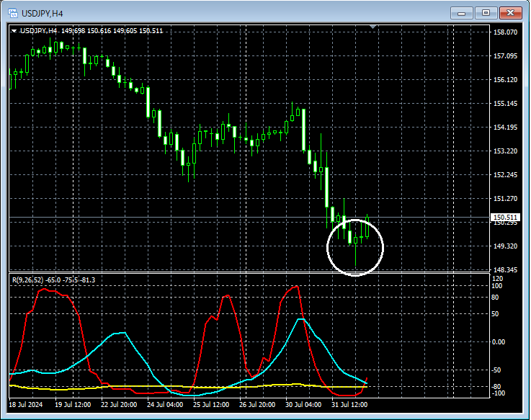Click the 155.145 price scale label
This screenshot has width=531, height=420.
click(x=505, y=103)
